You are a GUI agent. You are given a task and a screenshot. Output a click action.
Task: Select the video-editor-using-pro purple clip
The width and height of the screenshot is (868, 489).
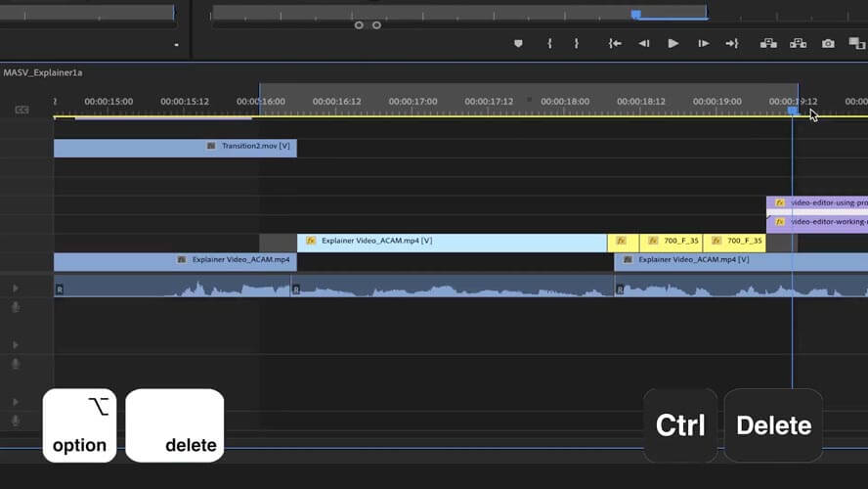coord(817,202)
